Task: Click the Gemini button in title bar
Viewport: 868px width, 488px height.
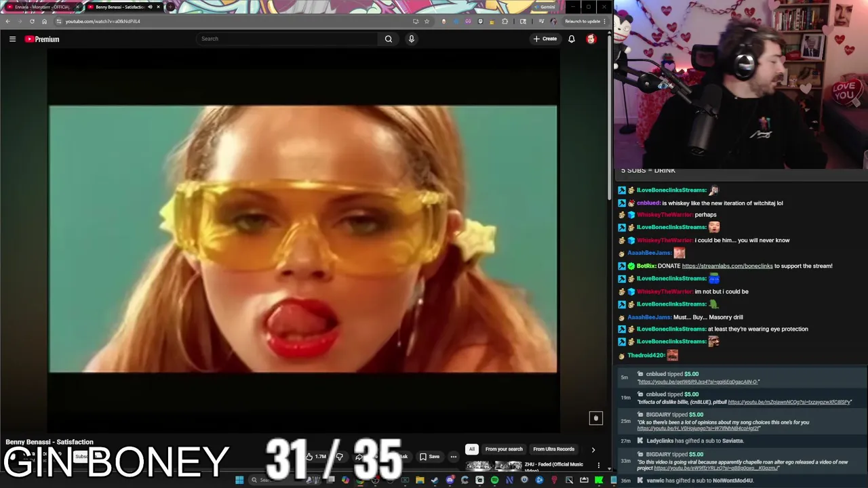Action: (547, 7)
